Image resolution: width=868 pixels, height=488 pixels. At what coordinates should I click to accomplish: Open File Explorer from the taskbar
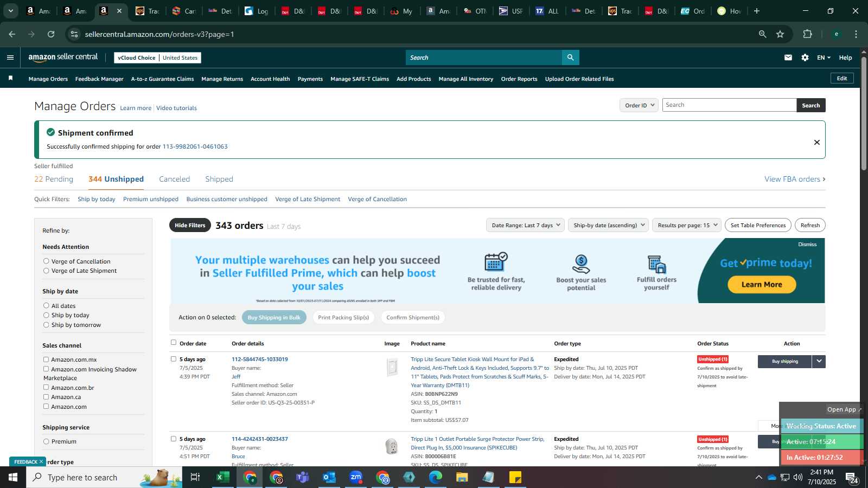pos(462,477)
